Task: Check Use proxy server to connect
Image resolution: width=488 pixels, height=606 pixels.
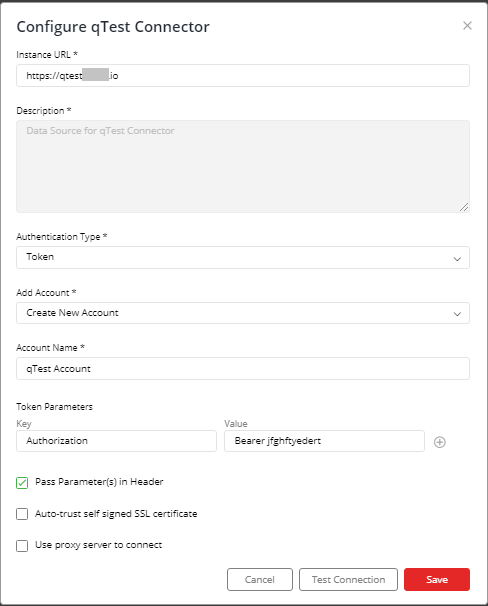Action: pos(22,546)
